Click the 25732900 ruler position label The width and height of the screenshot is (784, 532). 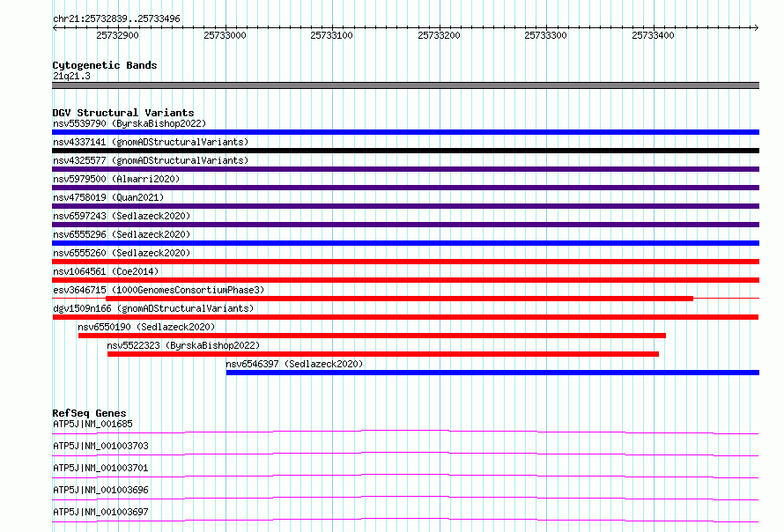pos(117,35)
